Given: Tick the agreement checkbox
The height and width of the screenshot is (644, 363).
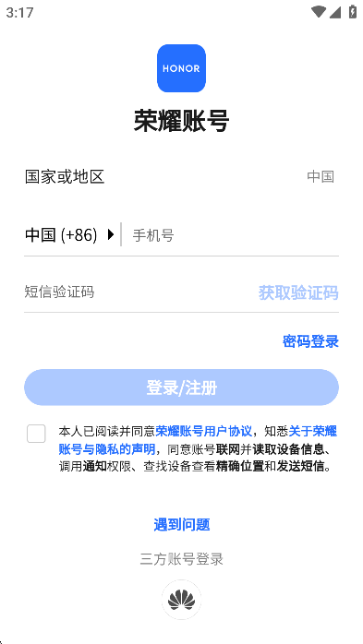Looking at the screenshot, I should 36,434.
